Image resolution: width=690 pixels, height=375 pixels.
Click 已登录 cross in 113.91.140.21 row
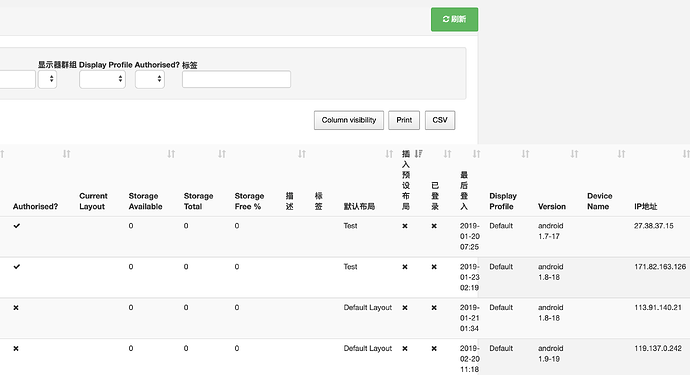pos(434,308)
